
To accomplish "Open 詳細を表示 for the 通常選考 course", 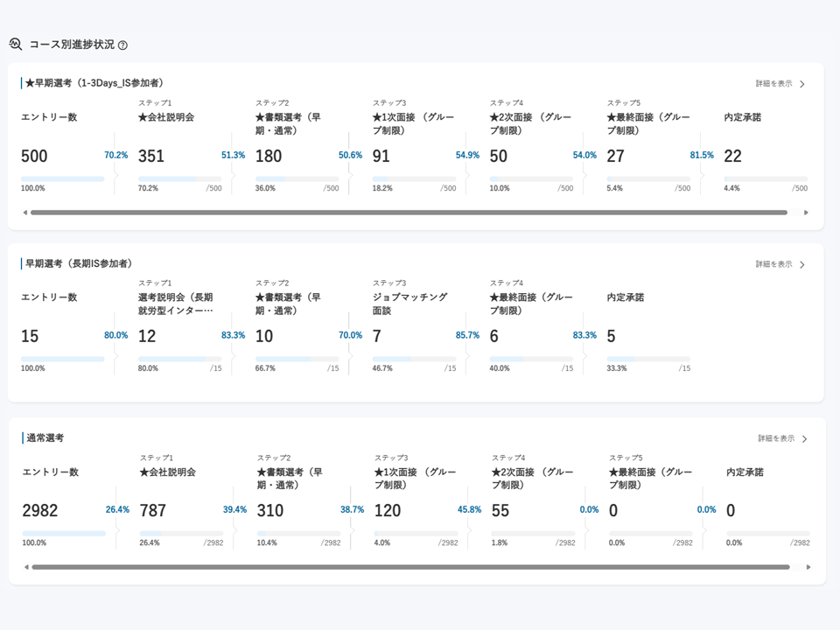I will 777,437.
